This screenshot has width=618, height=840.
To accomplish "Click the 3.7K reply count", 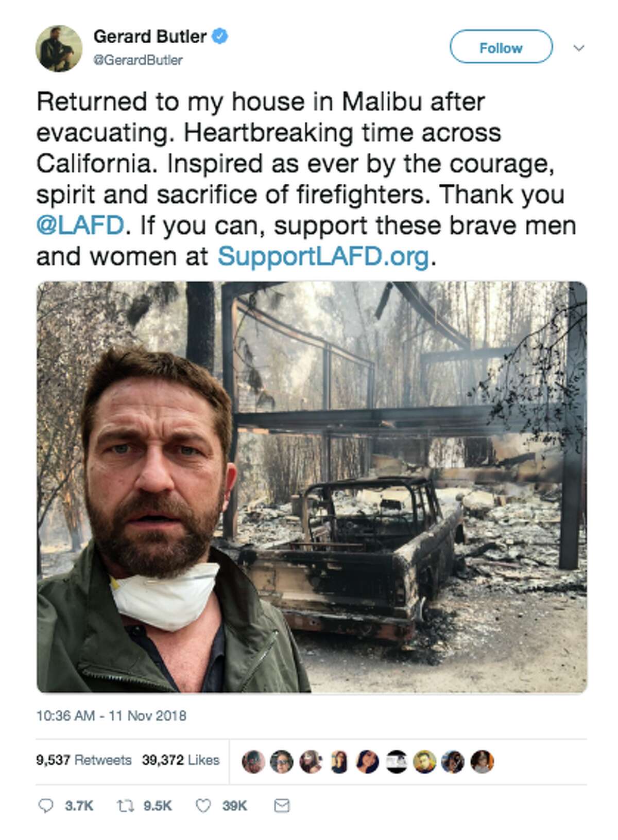I will coord(79,806).
